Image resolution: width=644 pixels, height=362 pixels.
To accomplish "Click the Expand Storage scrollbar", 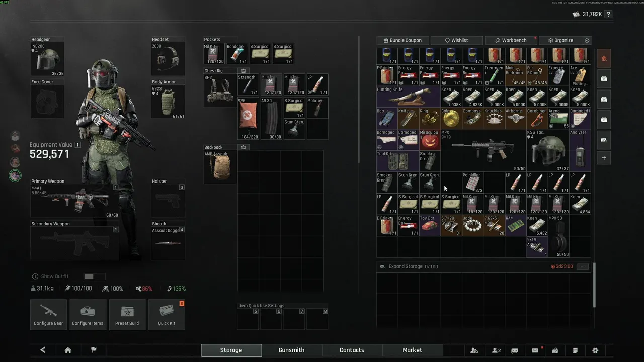I will (x=594, y=285).
